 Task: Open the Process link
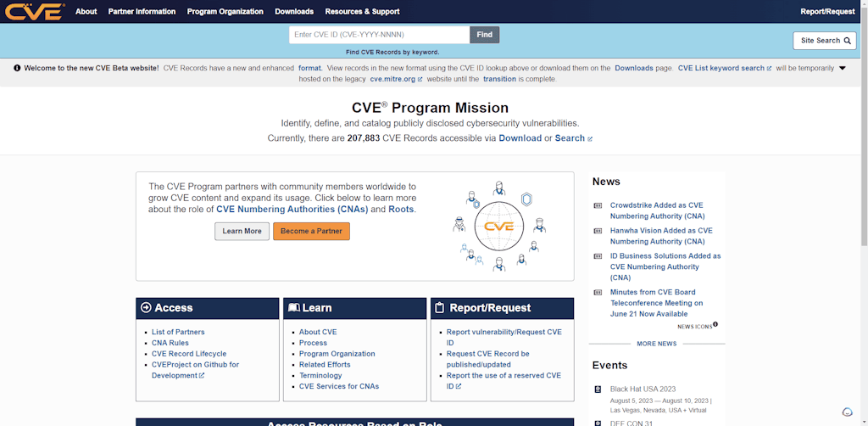click(x=313, y=343)
